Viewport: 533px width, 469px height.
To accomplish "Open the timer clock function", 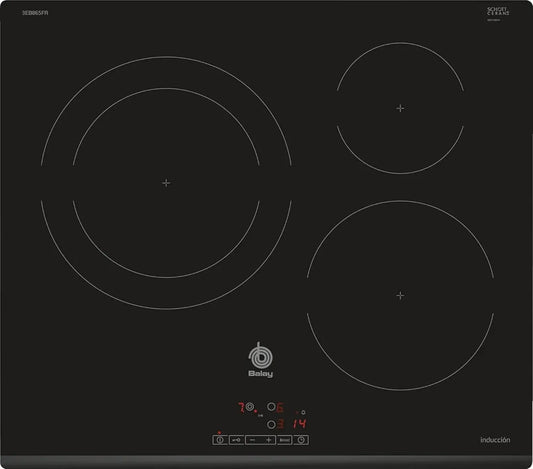I will pyautogui.click(x=301, y=440).
